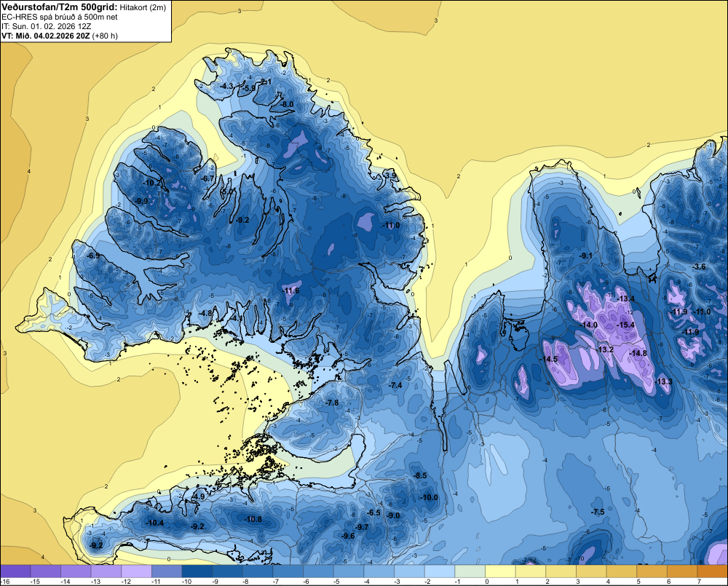Click the -9.7 temperature label
This screenshot has height=586, width=728.
click(362, 528)
